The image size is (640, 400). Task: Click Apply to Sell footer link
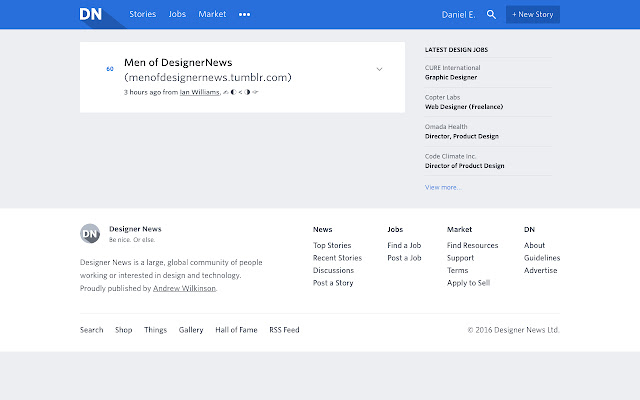[x=468, y=283]
